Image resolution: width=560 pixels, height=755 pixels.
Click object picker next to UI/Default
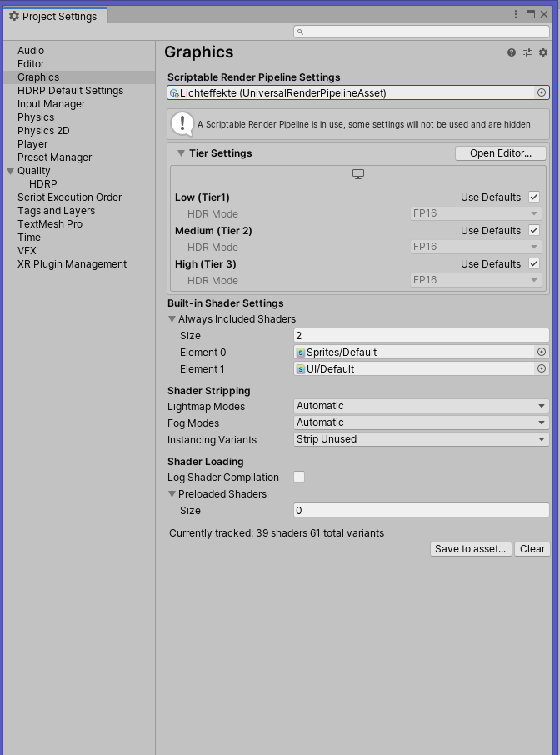click(542, 369)
